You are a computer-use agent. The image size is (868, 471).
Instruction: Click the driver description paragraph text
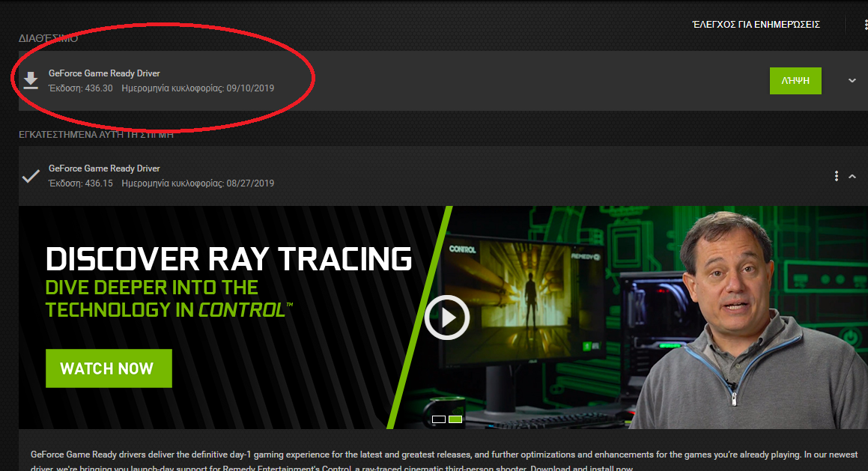point(444,461)
